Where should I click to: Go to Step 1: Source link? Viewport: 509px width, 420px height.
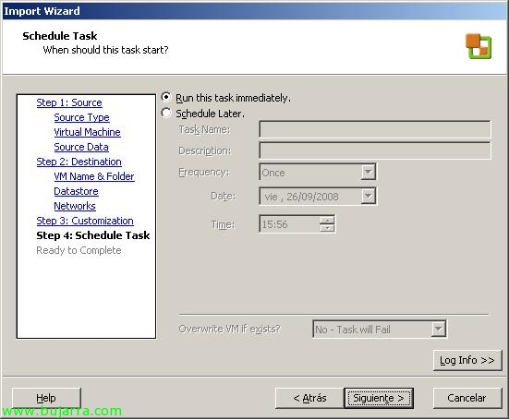click(69, 102)
